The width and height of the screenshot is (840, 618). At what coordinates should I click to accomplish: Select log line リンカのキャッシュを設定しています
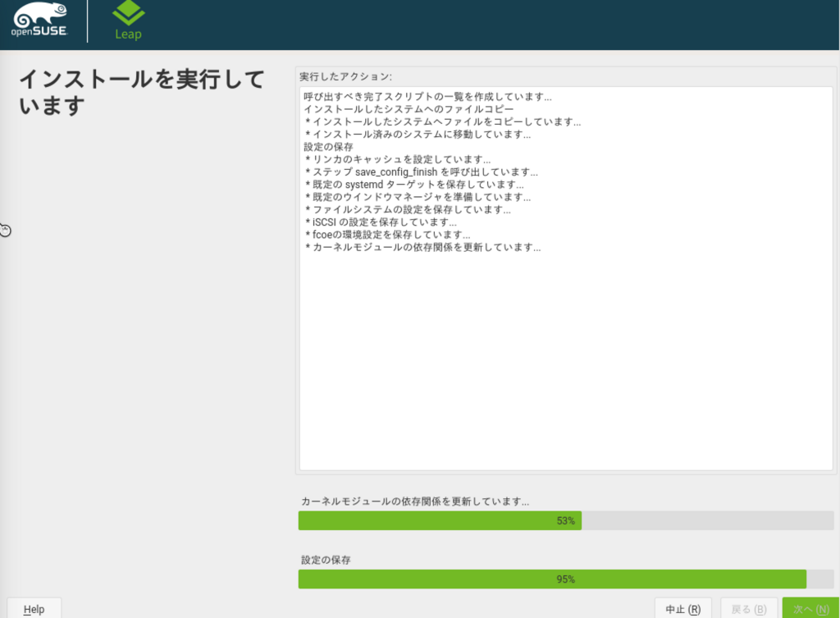tap(398, 159)
